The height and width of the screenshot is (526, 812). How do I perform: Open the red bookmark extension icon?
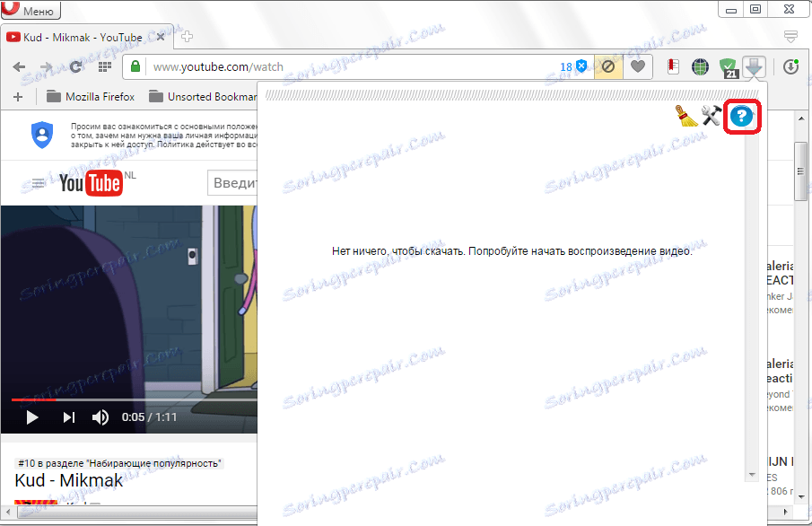673,66
